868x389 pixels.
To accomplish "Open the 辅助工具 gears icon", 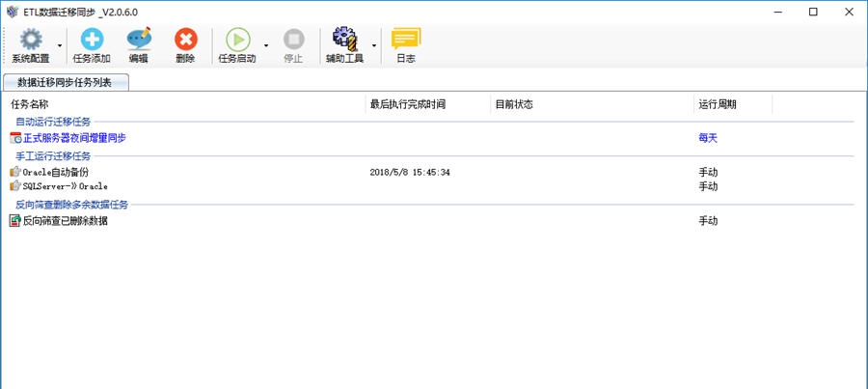I will coord(345,40).
